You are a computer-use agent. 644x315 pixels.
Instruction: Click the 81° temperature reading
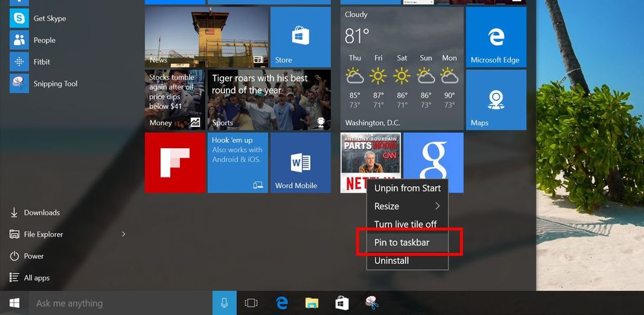(x=357, y=36)
